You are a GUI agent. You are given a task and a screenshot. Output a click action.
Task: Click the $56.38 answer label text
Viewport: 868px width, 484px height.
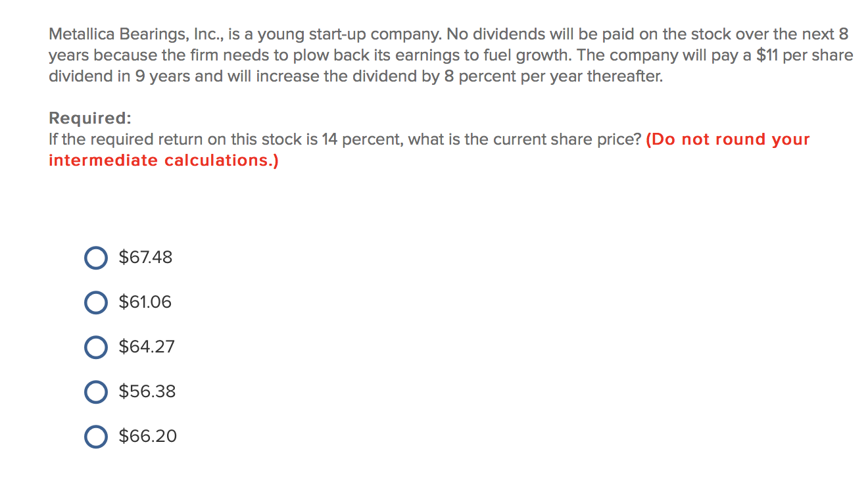coord(146,391)
